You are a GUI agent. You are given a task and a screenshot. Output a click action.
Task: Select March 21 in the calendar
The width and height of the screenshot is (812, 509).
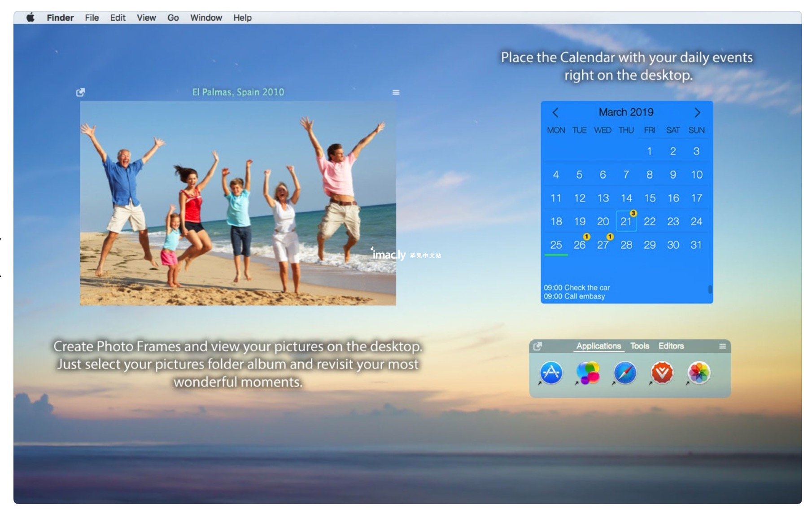(x=626, y=221)
